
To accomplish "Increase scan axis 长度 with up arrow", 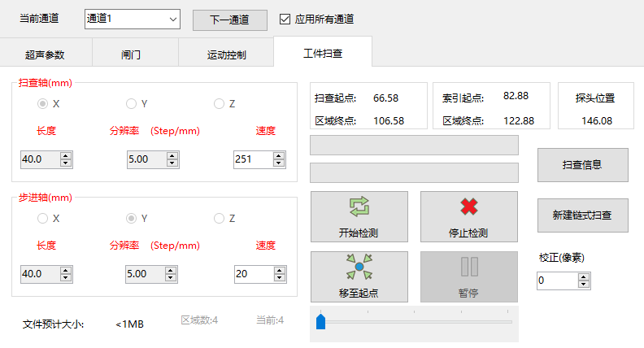I will point(66,155).
